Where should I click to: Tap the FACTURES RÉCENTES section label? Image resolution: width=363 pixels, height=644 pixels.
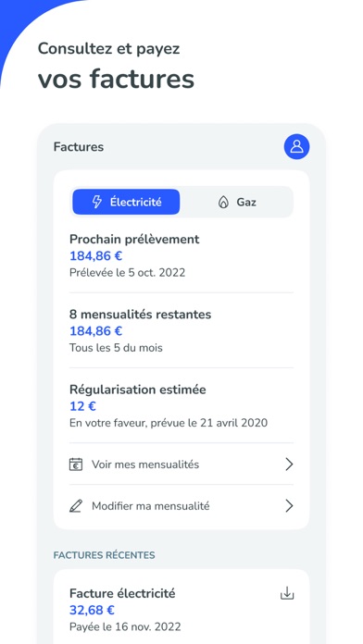(x=104, y=555)
